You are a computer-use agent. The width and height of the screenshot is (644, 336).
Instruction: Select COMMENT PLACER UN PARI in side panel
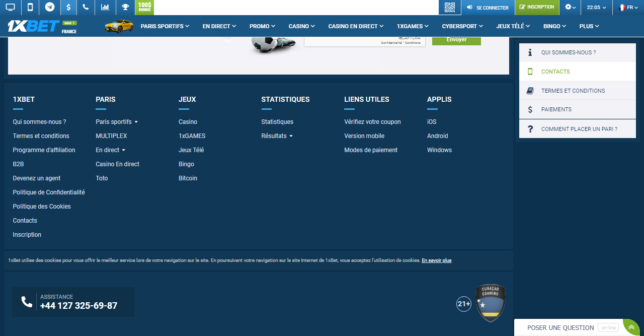point(578,129)
